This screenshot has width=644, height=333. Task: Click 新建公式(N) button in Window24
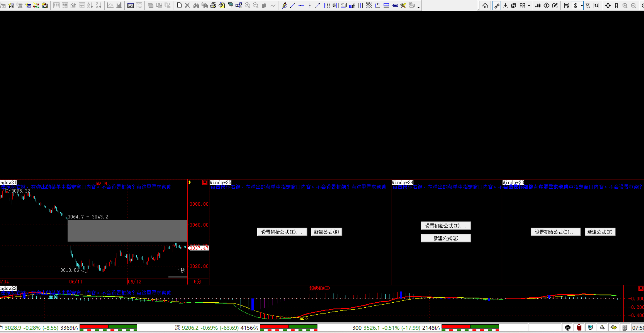(446, 238)
